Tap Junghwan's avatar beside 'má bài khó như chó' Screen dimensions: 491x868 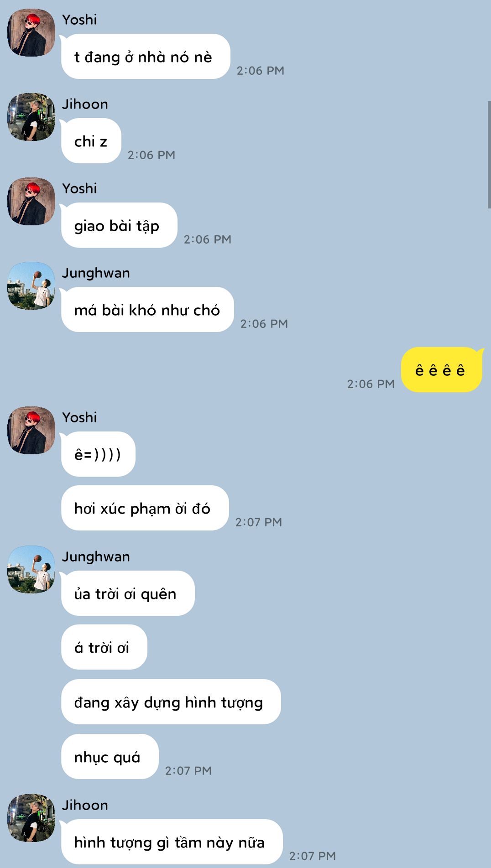(31, 286)
